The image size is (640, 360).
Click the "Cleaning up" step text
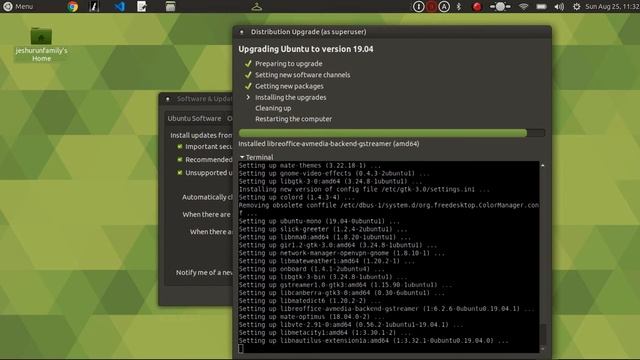click(273, 108)
